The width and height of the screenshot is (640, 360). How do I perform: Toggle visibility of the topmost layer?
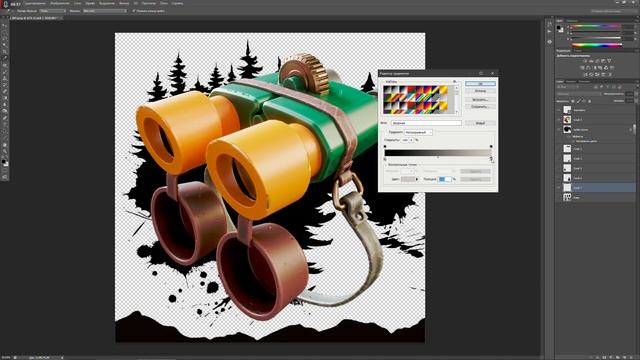click(558, 110)
